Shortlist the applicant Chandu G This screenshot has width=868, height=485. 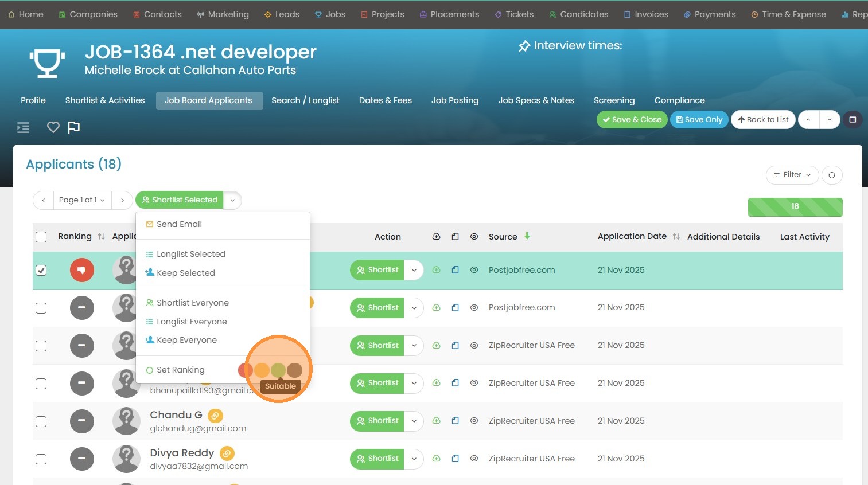[377, 421]
